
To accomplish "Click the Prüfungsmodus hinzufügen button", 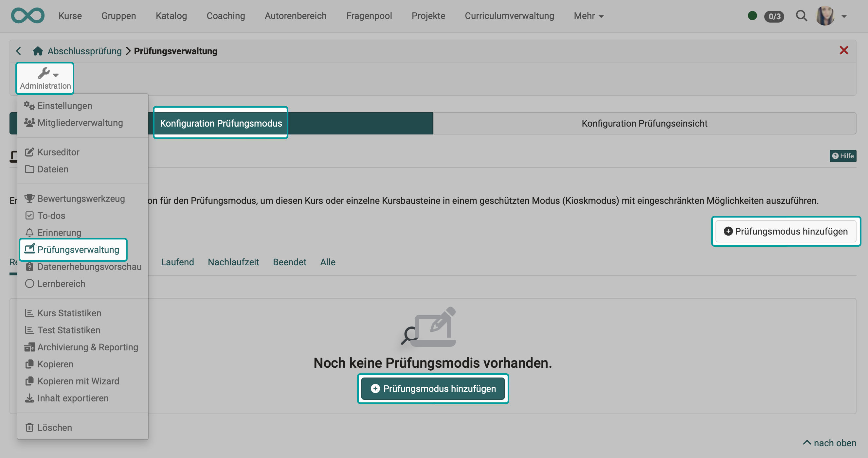I will point(786,231).
